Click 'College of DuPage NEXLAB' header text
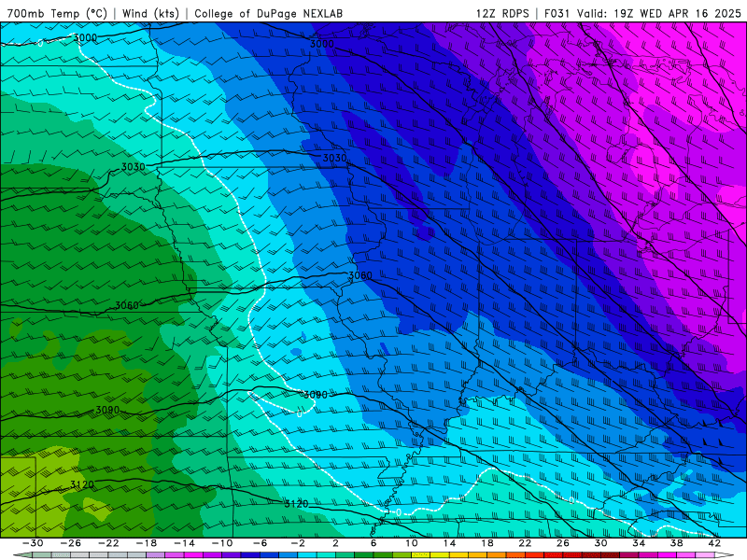The height and width of the screenshot is (560, 747). (268, 13)
